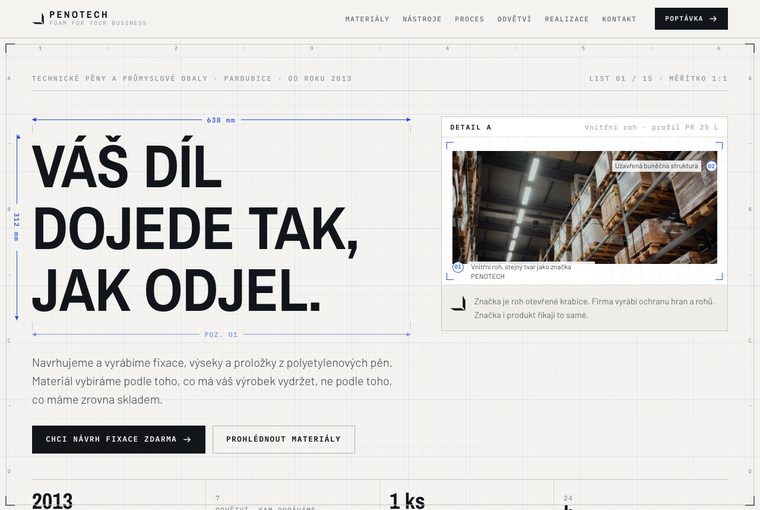Click the DETAIL A heading
760x510 pixels.
(x=471, y=128)
